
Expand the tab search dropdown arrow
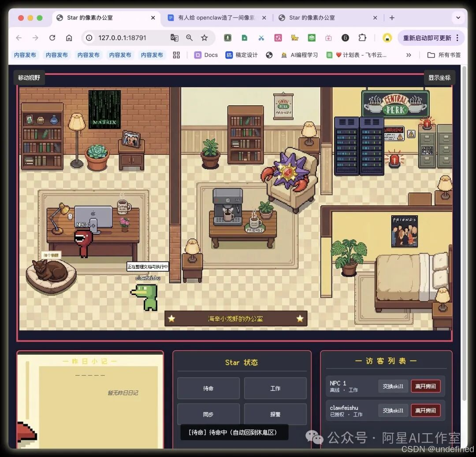[458, 18]
